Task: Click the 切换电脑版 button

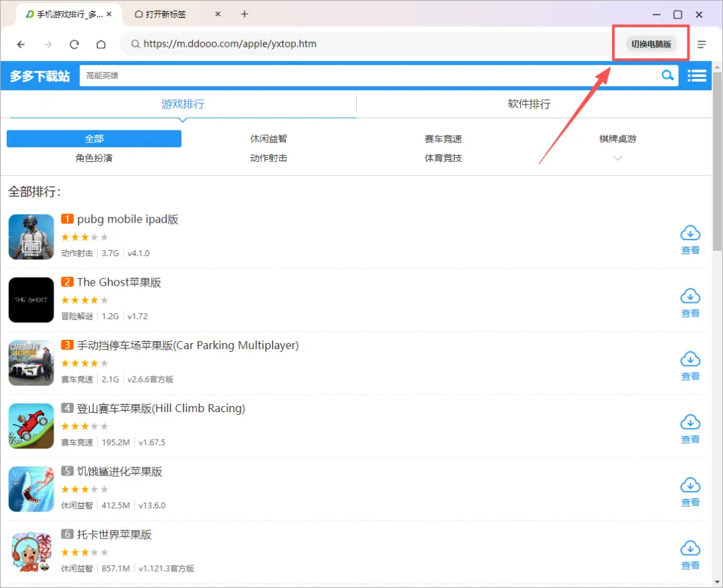Action: click(x=651, y=44)
